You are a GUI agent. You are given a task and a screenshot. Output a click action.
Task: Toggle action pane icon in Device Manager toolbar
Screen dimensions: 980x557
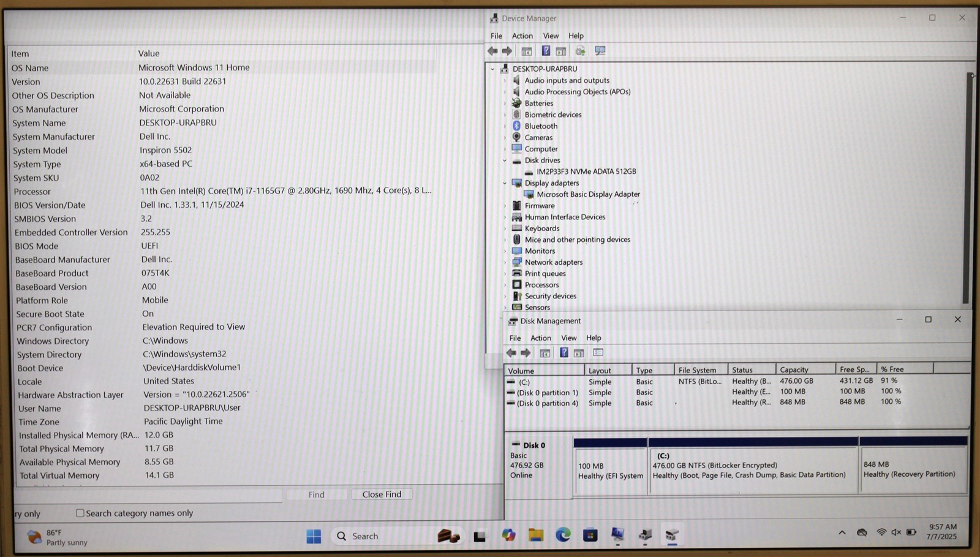[x=561, y=51]
